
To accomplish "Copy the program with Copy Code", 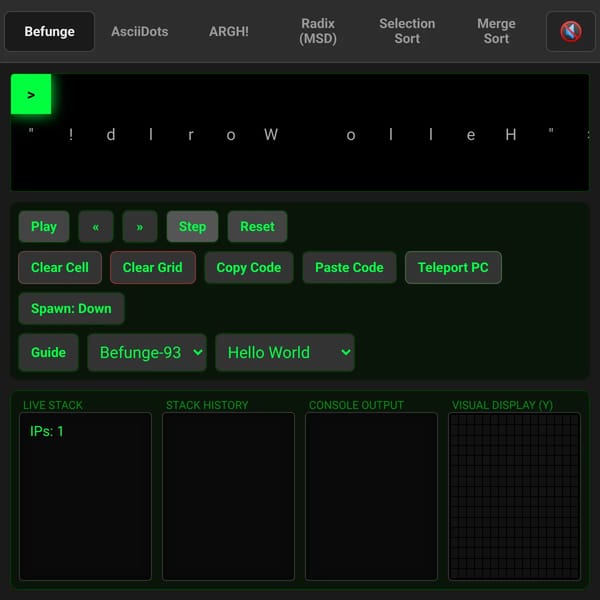I will 249,267.
